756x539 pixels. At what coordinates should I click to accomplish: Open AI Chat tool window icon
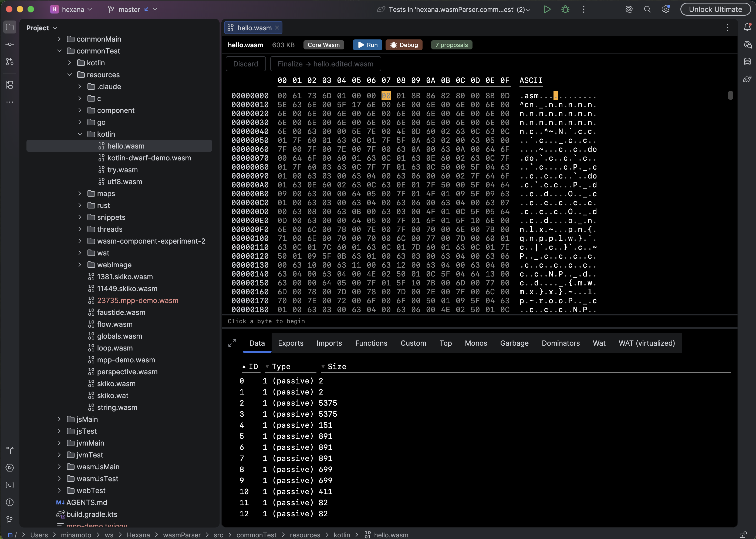[747, 45]
